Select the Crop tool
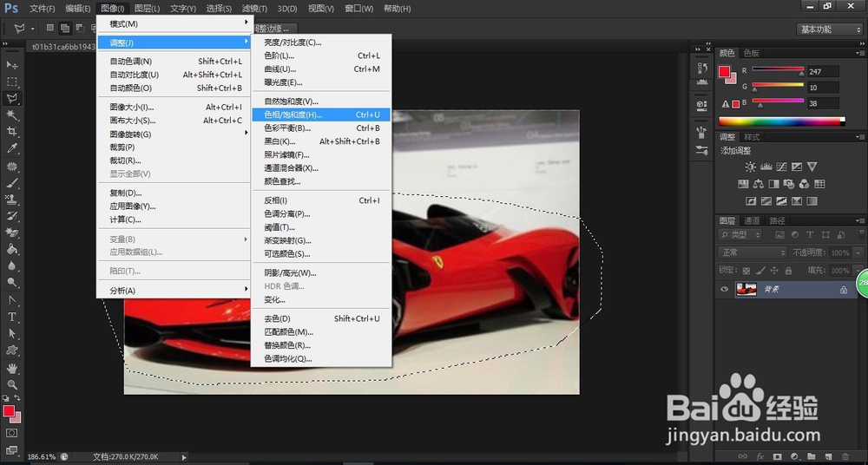 tap(11, 132)
